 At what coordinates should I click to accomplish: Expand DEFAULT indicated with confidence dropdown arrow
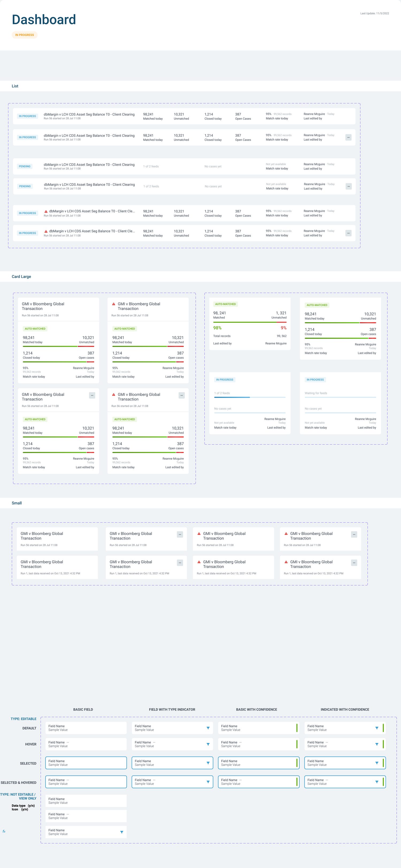tap(377, 728)
